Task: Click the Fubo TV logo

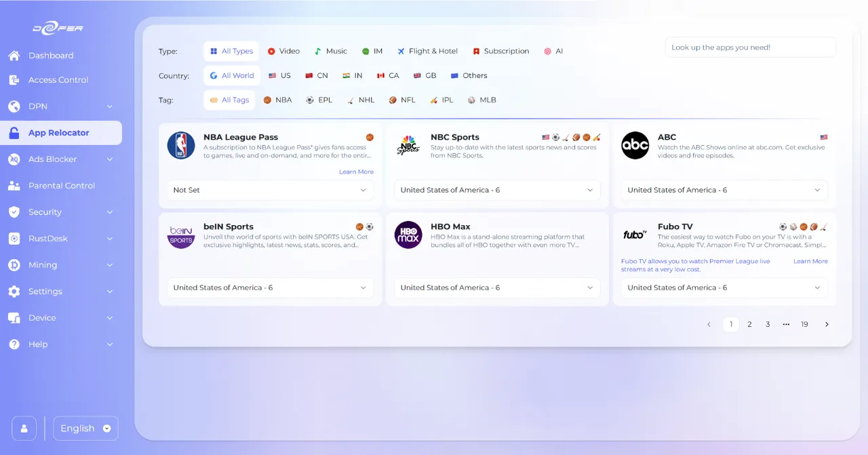Action: point(635,235)
